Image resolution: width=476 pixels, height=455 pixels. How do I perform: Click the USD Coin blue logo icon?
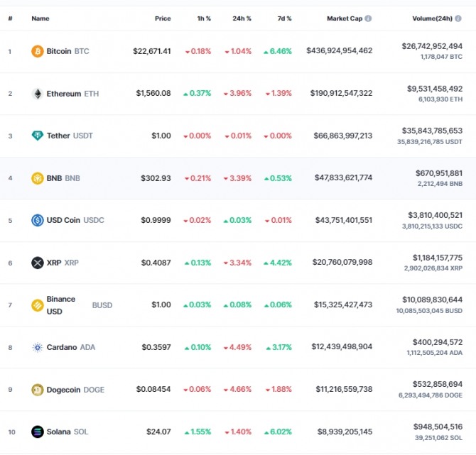click(38, 220)
